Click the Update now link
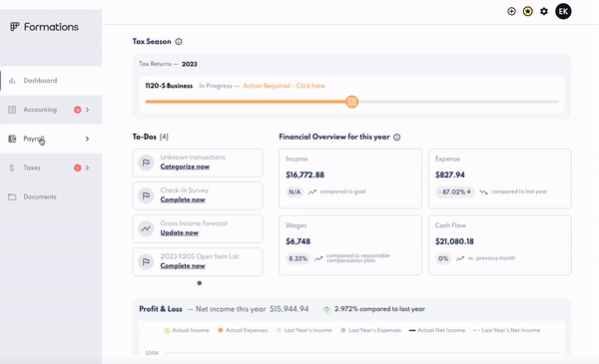Viewport: 599px width, 364px height. (180, 232)
